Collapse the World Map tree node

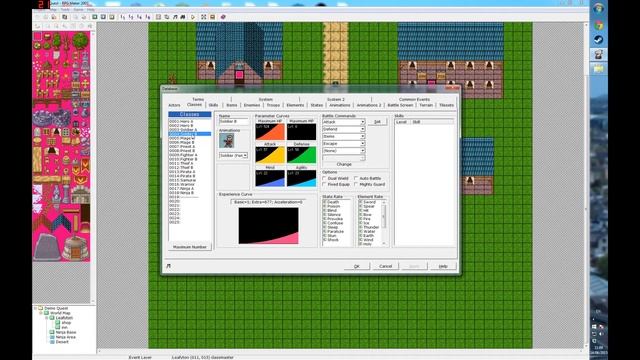(x=41, y=313)
